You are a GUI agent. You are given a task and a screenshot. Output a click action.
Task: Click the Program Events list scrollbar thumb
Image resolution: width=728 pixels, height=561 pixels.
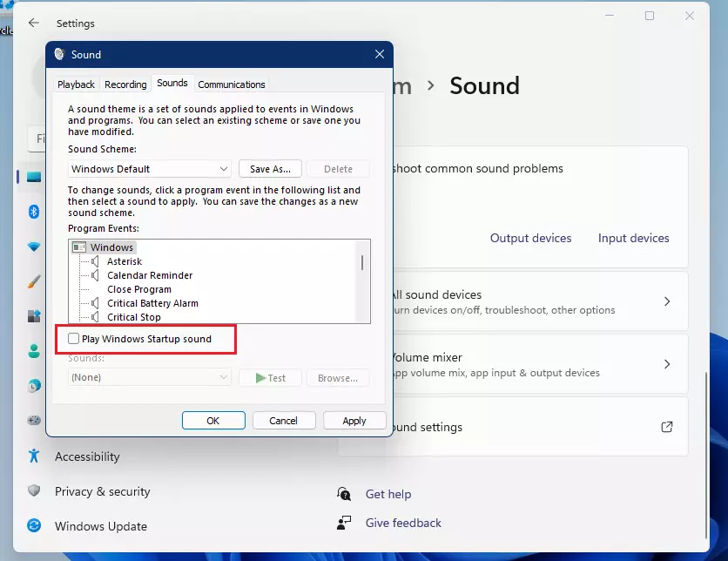(x=362, y=262)
